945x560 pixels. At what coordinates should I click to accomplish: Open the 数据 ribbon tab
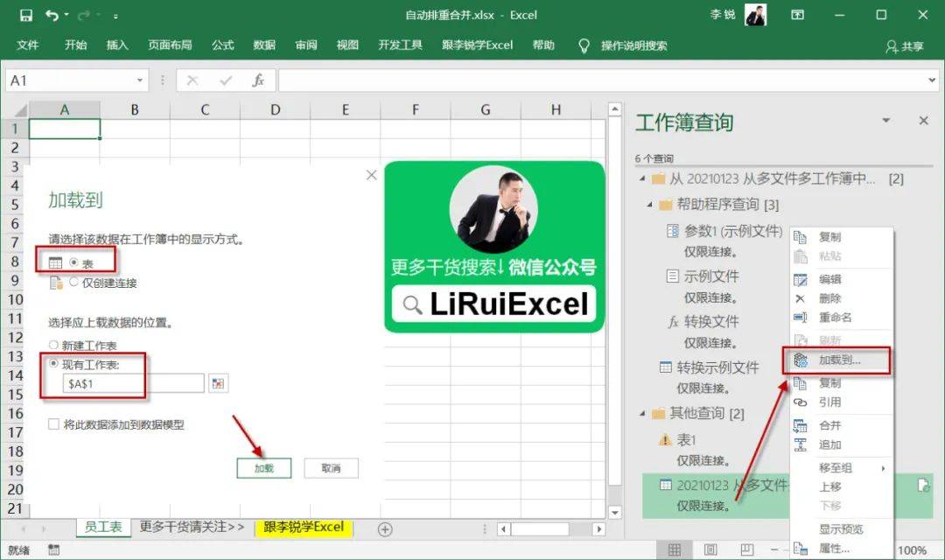(x=264, y=45)
